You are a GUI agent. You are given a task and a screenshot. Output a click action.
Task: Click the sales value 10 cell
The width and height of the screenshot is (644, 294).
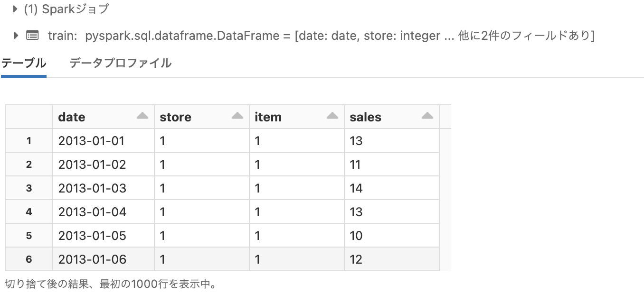click(x=356, y=236)
